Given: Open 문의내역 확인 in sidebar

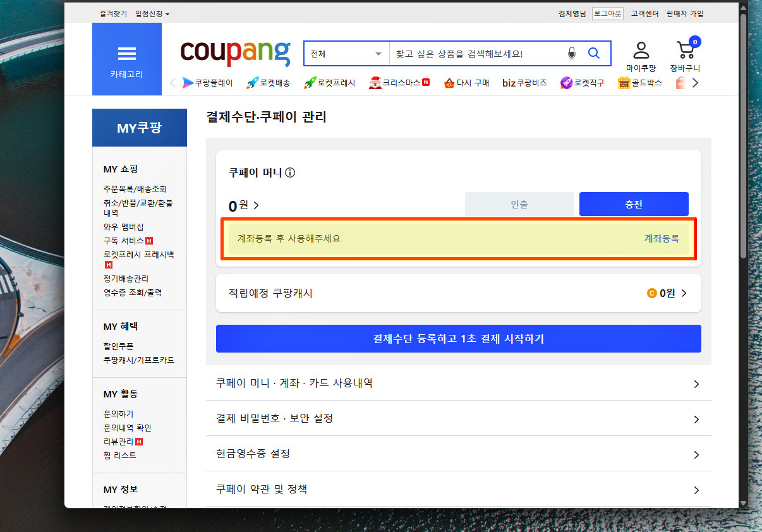Looking at the screenshot, I should coord(128,428).
